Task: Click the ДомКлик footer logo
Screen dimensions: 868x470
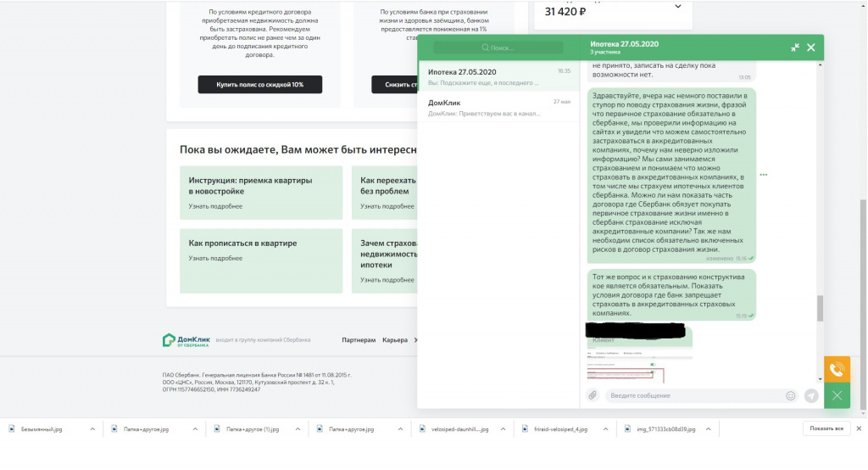Action: pyautogui.click(x=186, y=339)
